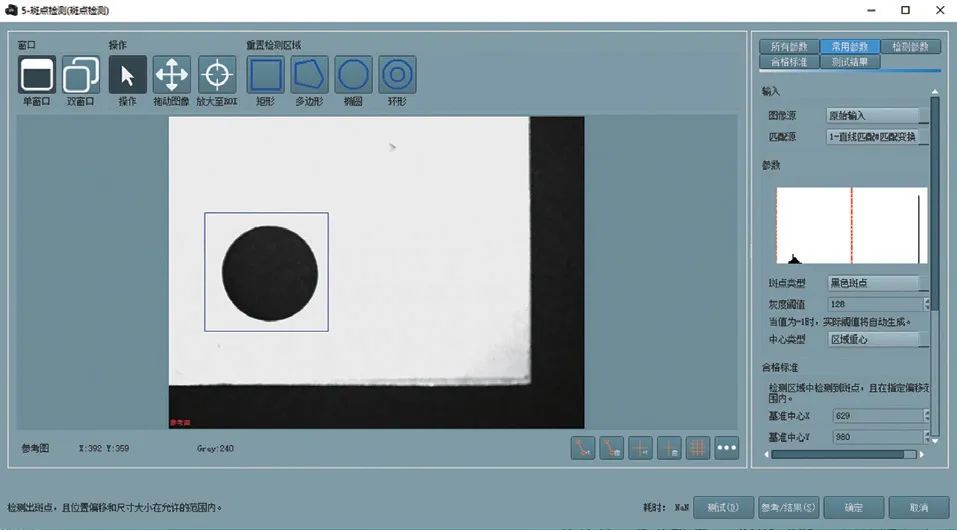The width and height of the screenshot is (957, 530).
Task: Open the three-dots more options button
Action: coord(727,448)
